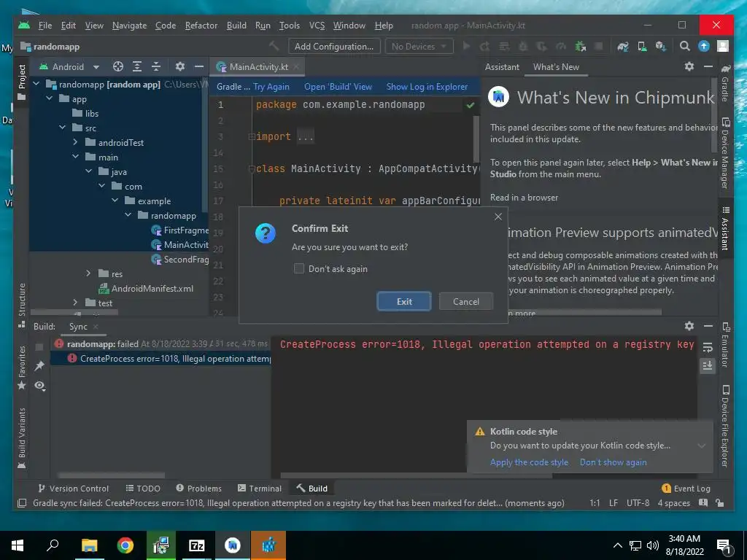Click the Search Everywhere magnifier icon
The width and height of the screenshot is (747, 560).
(684, 46)
